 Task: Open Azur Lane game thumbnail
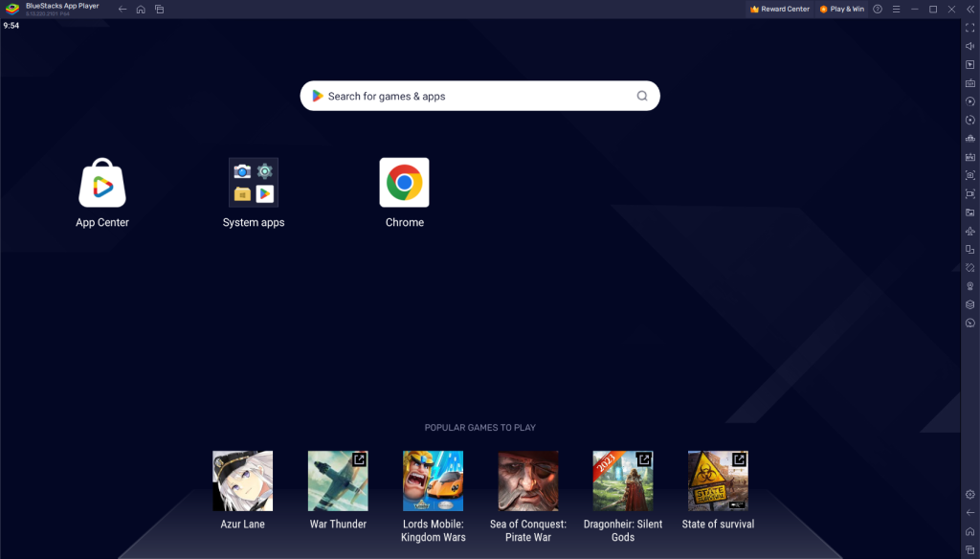click(242, 481)
